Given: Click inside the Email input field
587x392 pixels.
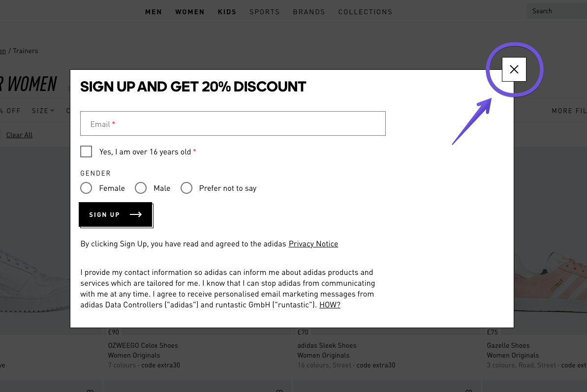Looking at the screenshot, I should click(233, 123).
